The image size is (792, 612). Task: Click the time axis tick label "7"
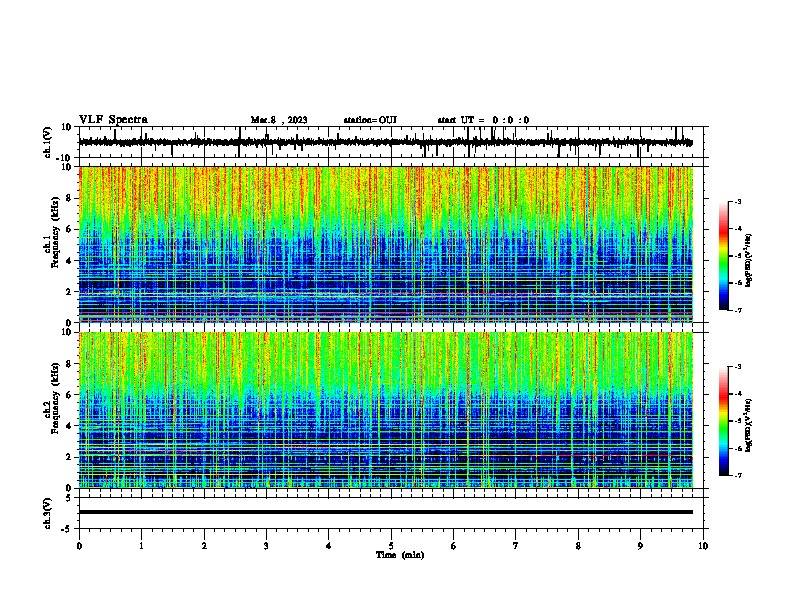pos(516,546)
